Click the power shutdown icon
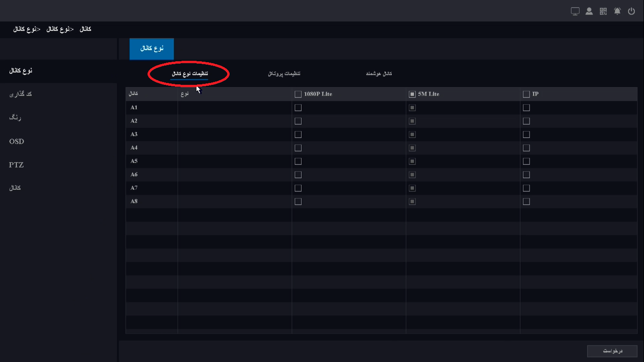644x362 pixels. coord(632,11)
